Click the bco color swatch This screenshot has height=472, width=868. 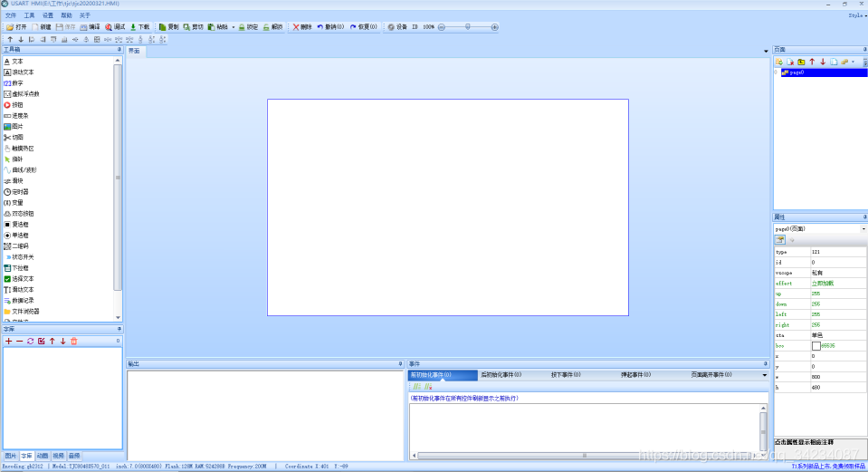[x=816, y=346]
